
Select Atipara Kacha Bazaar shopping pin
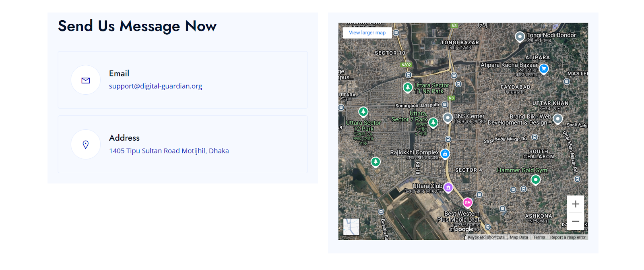point(544,69)
